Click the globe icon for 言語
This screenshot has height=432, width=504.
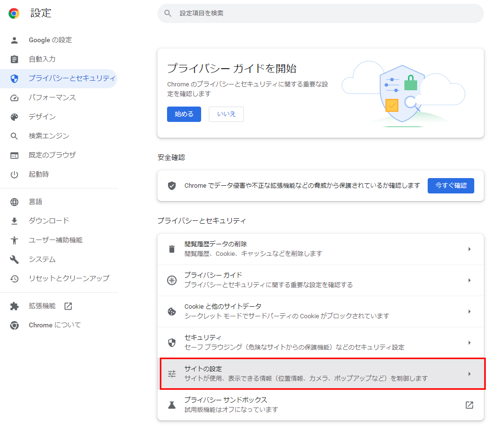point(14,202)
